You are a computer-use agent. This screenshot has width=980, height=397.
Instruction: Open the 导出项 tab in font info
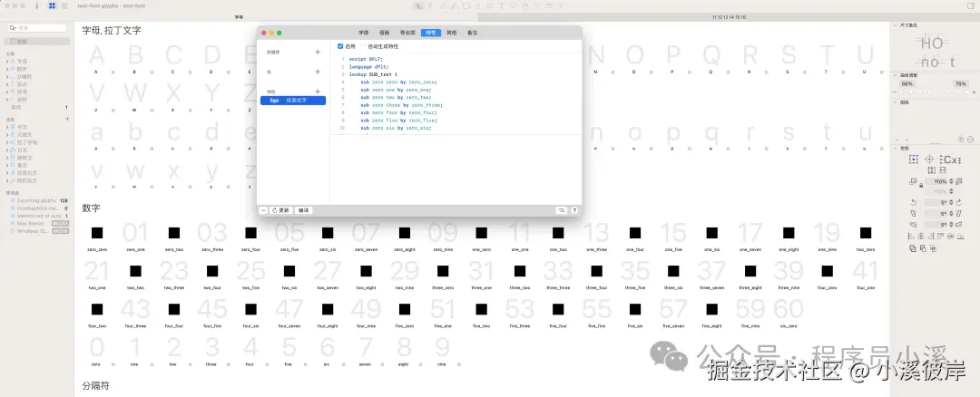click(x=407, y=33)
